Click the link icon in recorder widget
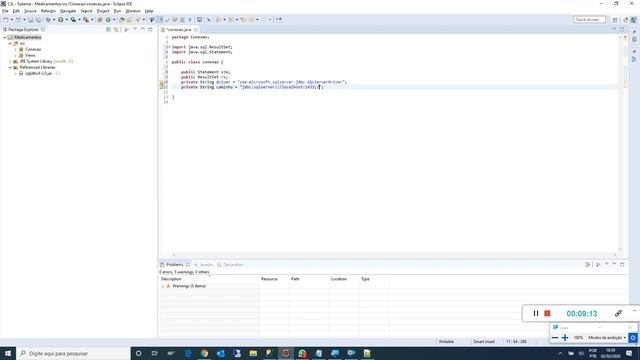Image resolution: width=640 pixels, height=360 pixels. (x=618, y=313)
